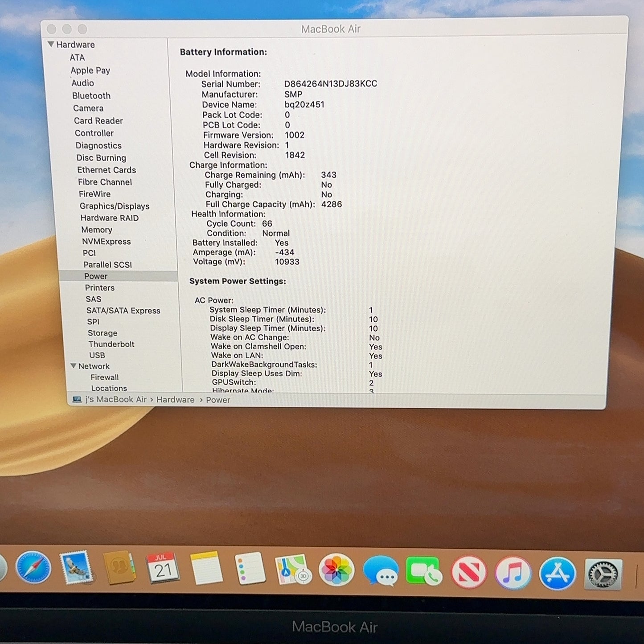Open the News app icon
644x644 pixels.
coord(468,572)
